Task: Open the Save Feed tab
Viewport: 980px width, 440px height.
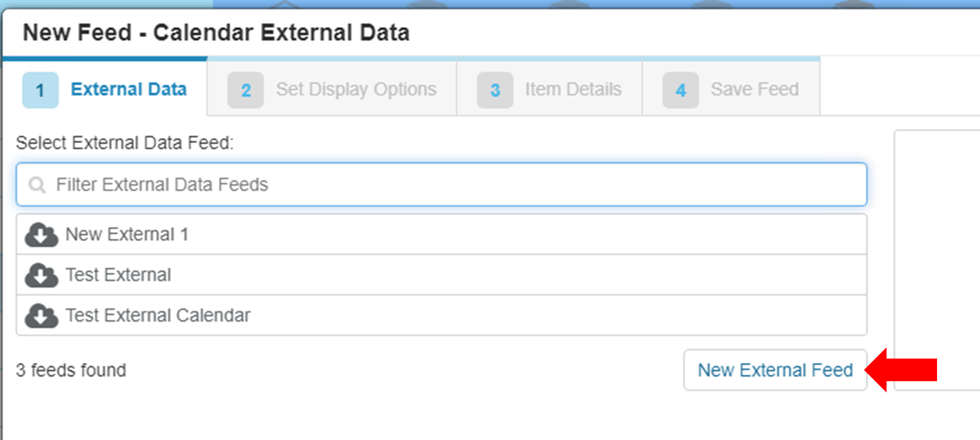Action: tap(755, 90)
